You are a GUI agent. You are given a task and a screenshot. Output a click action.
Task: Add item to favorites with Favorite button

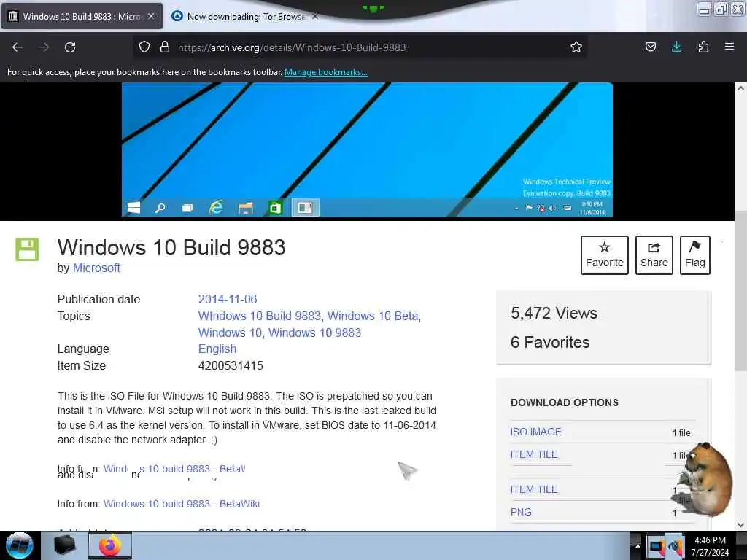(605, 254)
